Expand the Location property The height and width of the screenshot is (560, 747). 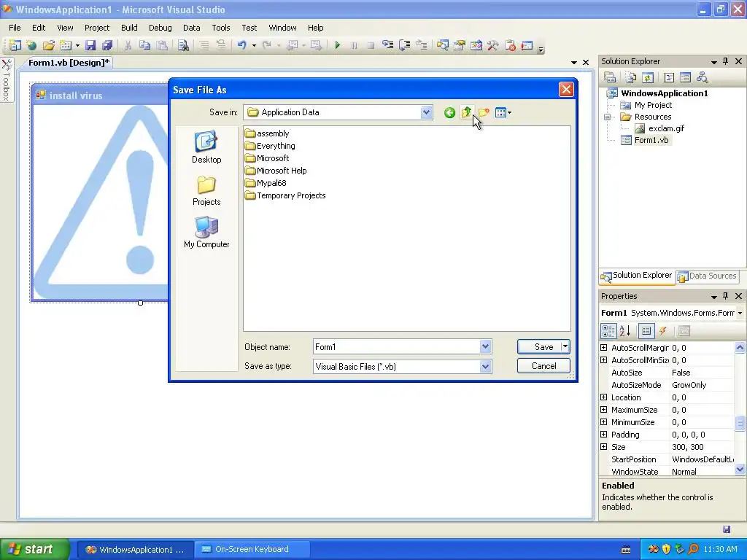pyautogui.click(x=603, y=397)
